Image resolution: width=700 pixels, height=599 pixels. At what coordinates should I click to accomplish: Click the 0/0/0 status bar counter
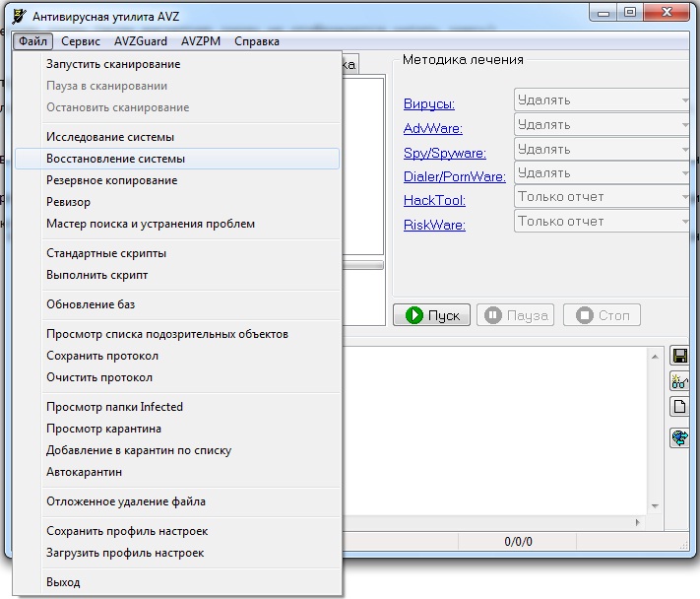pos(518,542)
